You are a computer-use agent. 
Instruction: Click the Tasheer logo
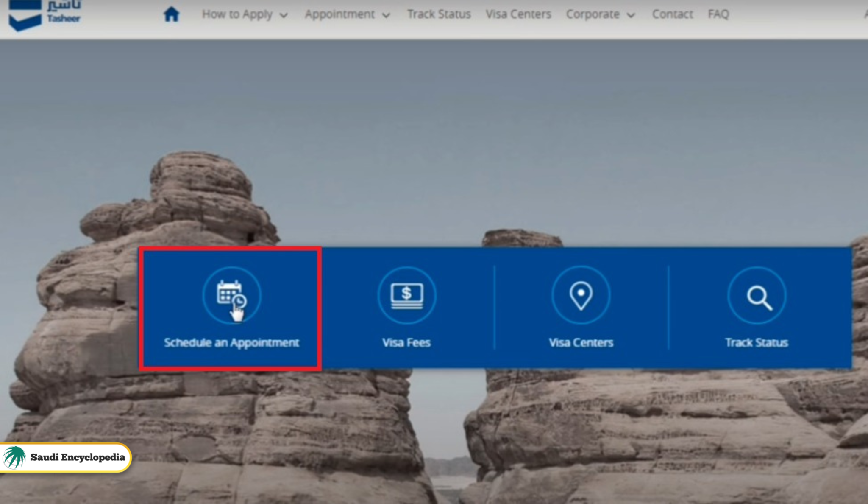[x=45, y=15]
